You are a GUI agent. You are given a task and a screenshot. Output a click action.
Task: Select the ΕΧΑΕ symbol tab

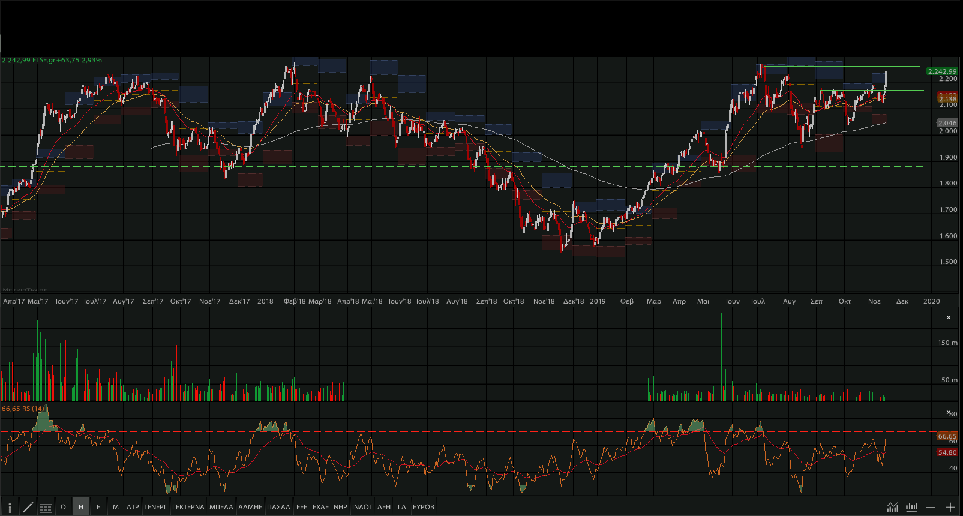[321, 507]
